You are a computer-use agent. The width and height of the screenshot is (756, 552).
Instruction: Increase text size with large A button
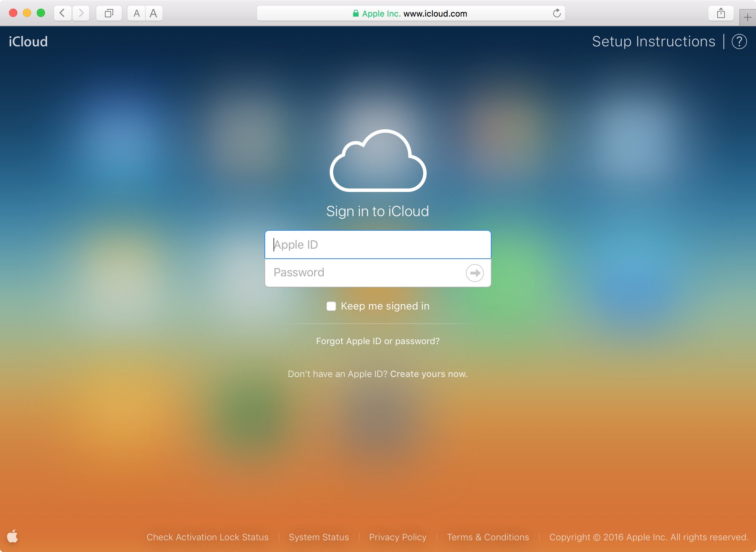point(154,13)
